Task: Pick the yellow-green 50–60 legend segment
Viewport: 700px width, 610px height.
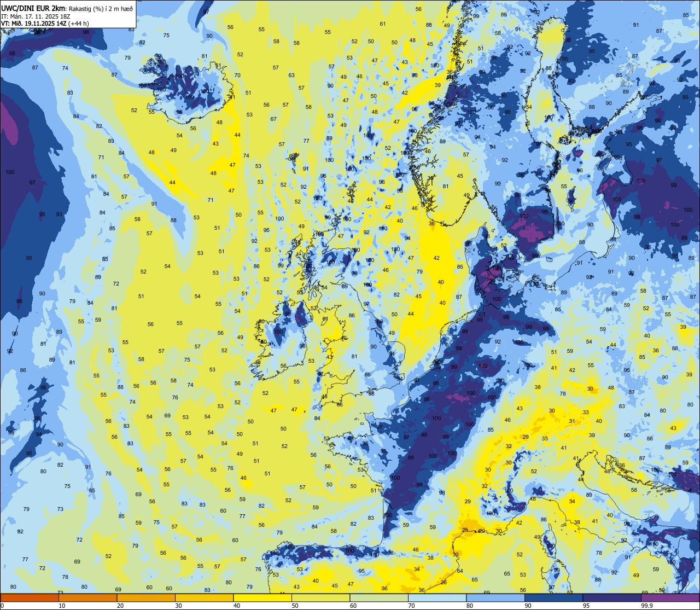Action: [x=320, y=597]
